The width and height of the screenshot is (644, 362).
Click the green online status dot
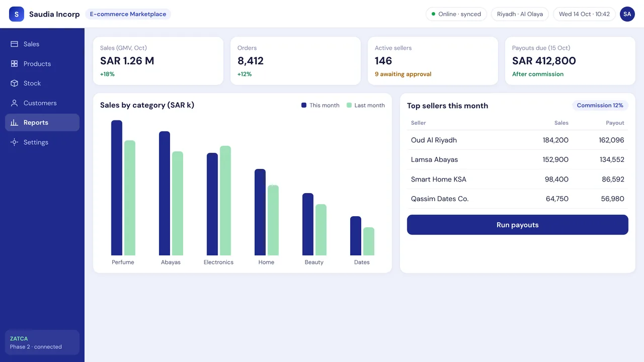pyautogui.click(x=434, y=14)
